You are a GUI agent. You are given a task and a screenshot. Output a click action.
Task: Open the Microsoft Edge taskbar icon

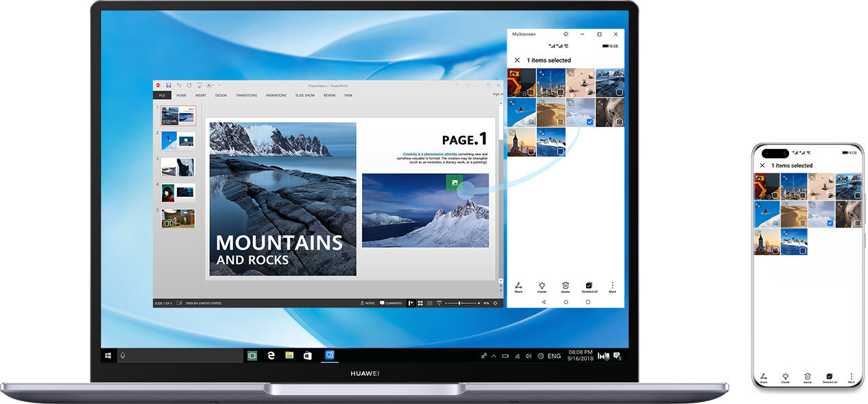(272, 356)
